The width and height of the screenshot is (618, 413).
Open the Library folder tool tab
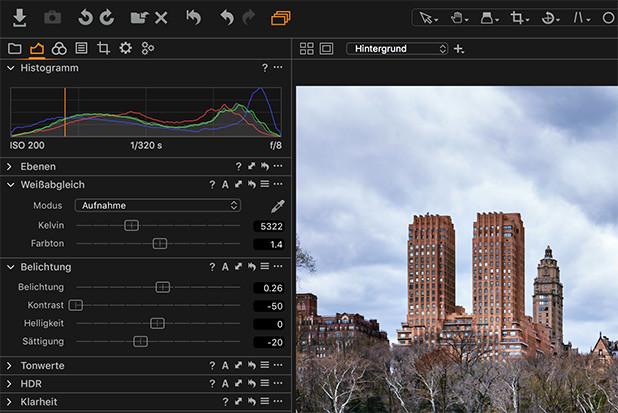[x=14, y=48]
